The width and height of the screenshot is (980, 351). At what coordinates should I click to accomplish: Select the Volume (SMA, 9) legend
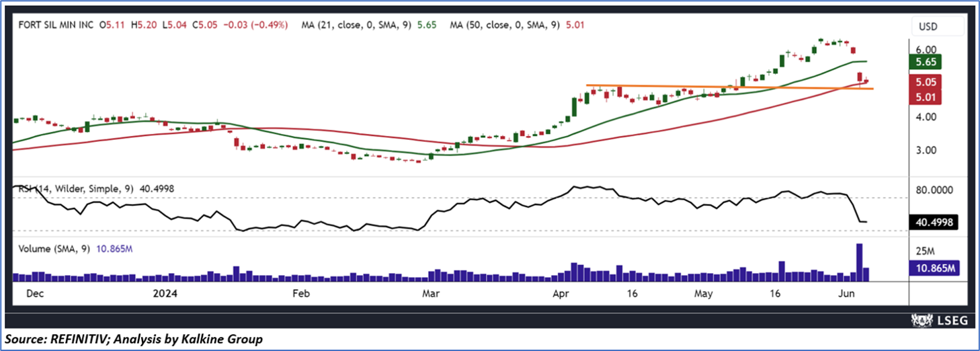point(75,249)
